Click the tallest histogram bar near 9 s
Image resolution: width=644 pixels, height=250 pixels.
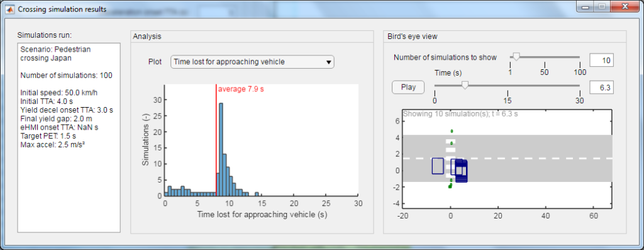click(x=221, y=150)
